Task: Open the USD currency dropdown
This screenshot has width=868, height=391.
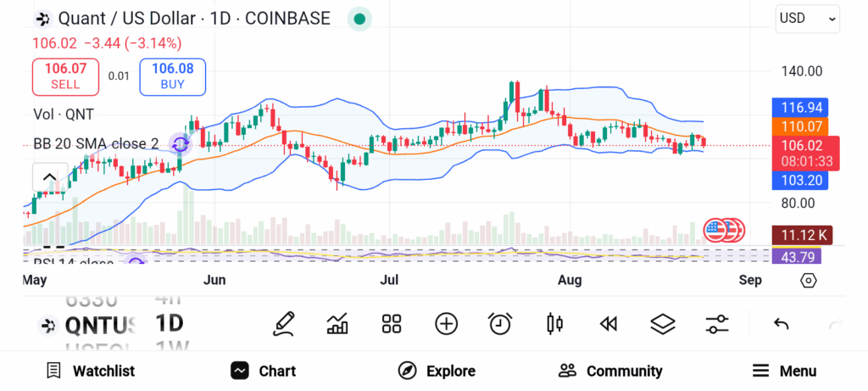Action: coord(807,18)
